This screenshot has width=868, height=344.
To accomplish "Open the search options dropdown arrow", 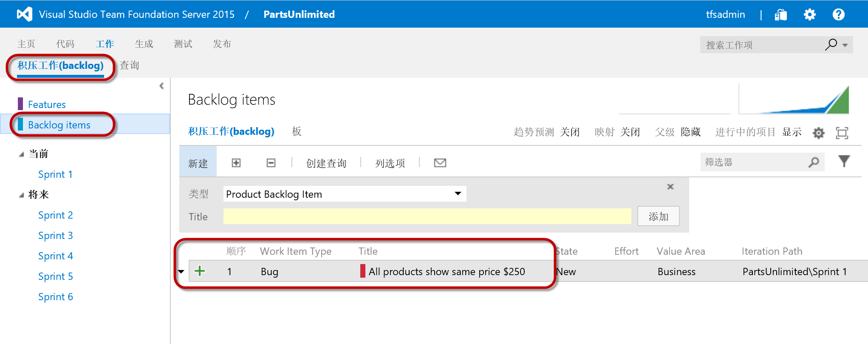I will tap(845, 45).
